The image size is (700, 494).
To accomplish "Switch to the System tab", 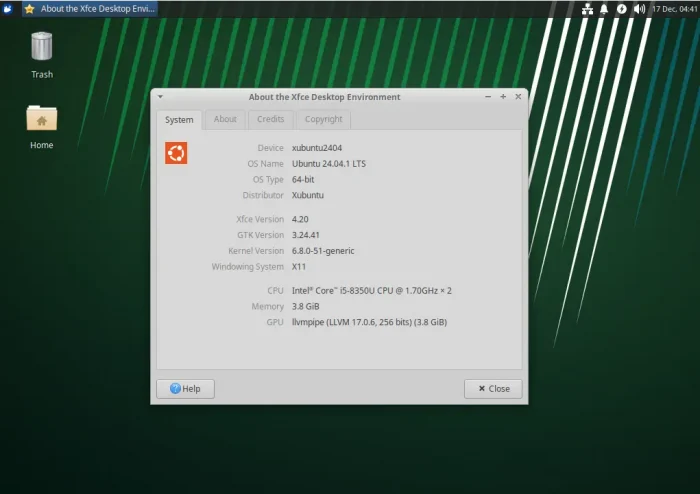I will (179, 120).
